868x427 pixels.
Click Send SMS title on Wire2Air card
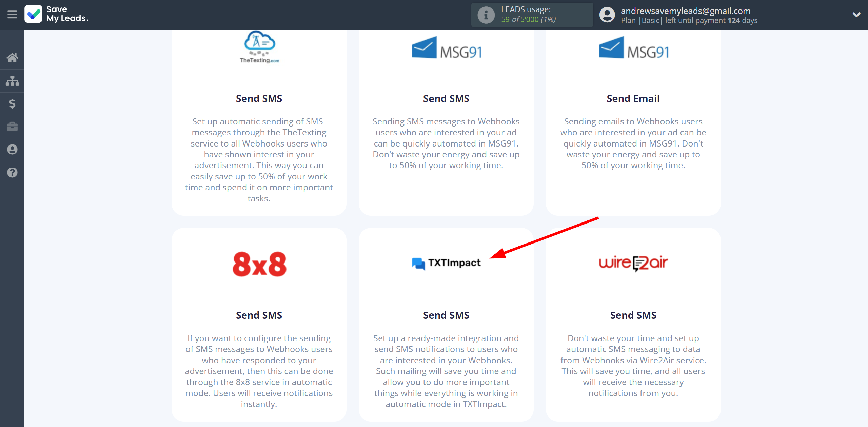pos(633,315)
